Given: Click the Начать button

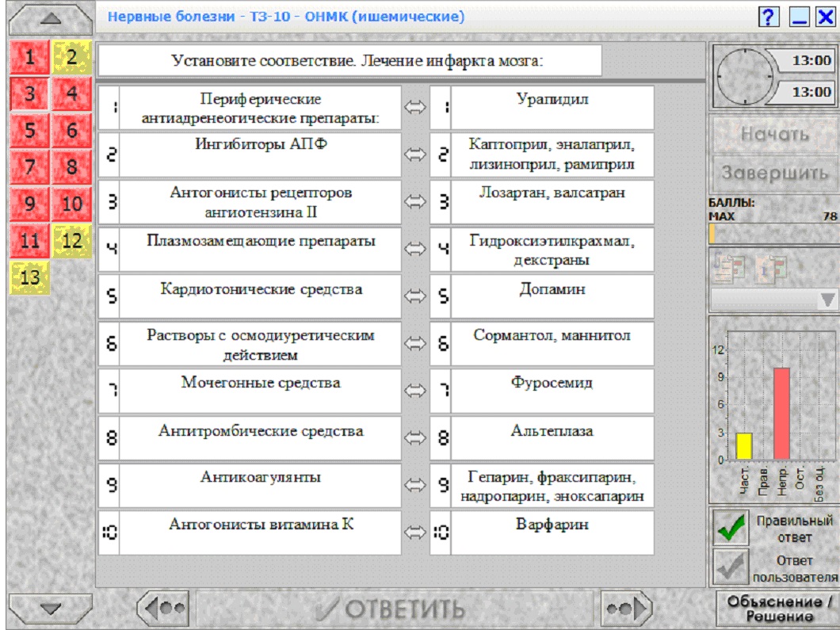Looking at the screenshot, I should click(x=775, y=134).
